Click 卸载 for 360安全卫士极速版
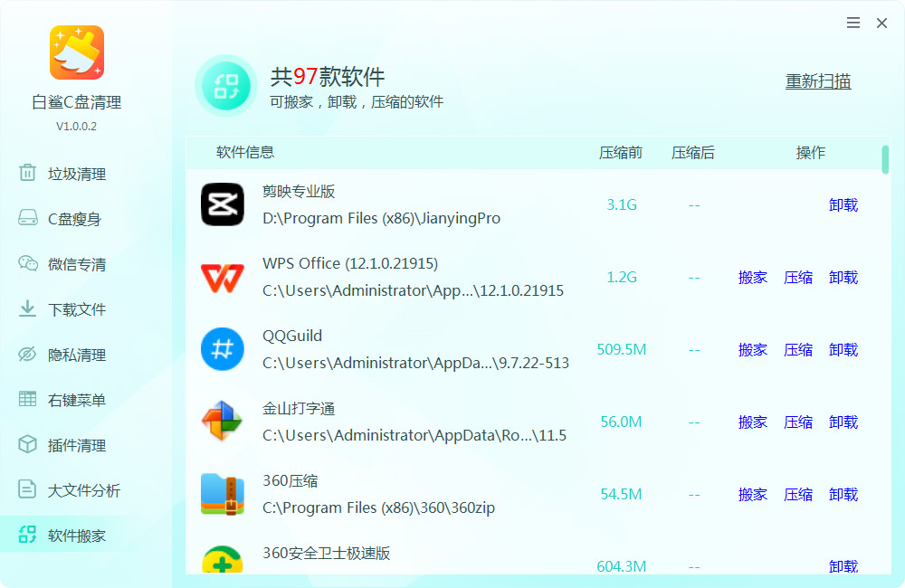Image resolution: width=905 pixels, height=588 pixels. tap(843, 566)
